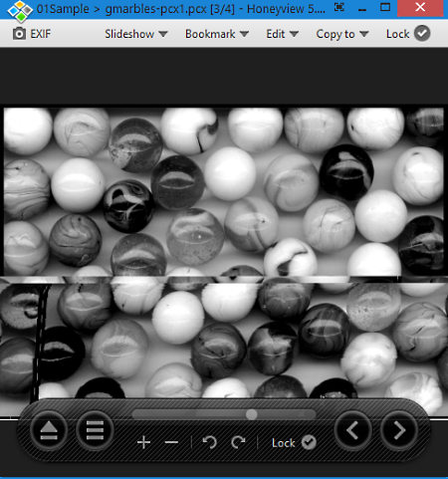
Task: Click the image position slider handle
Action: coord(252,414)
